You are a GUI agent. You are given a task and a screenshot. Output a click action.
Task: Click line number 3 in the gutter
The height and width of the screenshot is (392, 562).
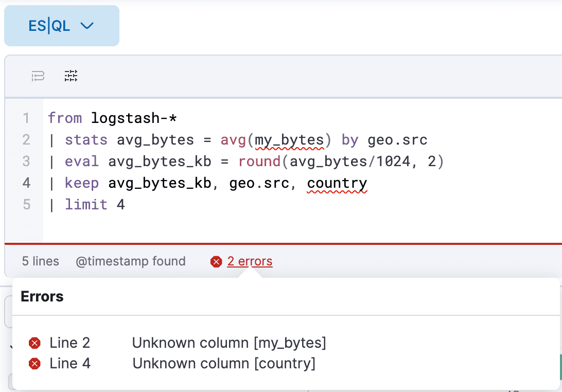(x=26, y=161)
